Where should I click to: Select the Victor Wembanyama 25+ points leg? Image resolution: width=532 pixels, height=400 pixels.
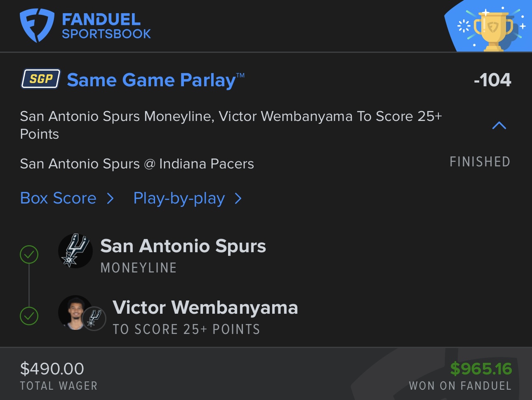[205, 316]
